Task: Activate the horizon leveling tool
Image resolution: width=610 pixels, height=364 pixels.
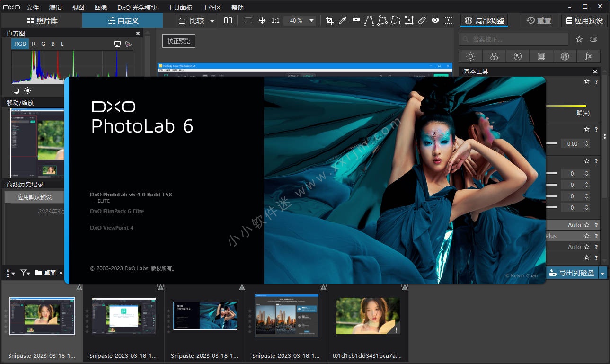Action: coord(356,20)
